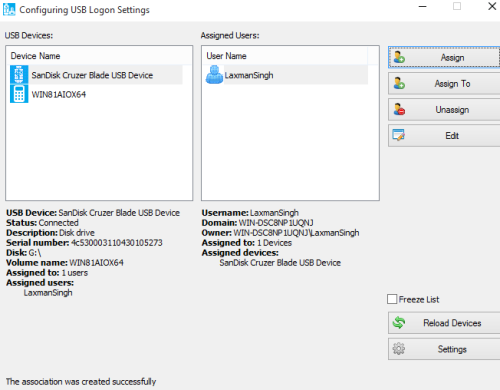This screenshot has height=390, width=500.
Task: Click the pencil icon on the Edit button
Action: tap(399, 135)
